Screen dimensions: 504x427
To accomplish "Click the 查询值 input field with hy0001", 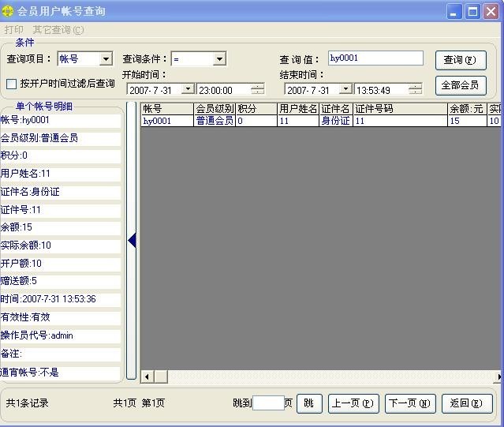I will (x=375, y=58).
